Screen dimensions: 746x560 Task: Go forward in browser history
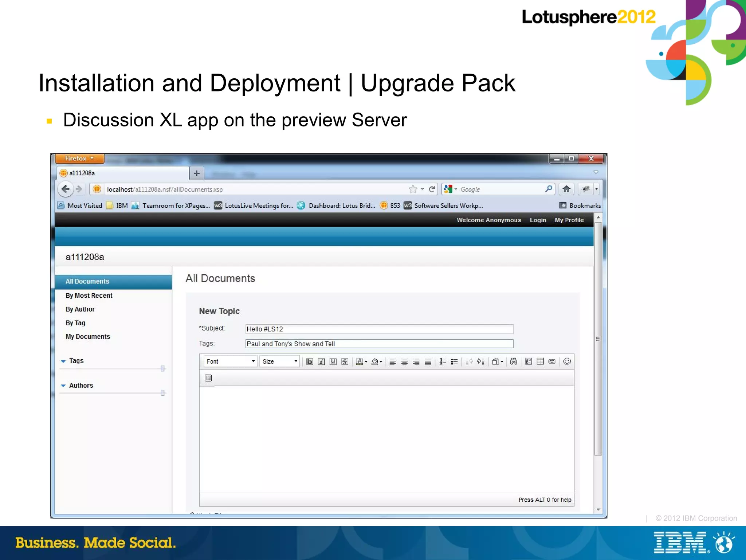point(79,189)
